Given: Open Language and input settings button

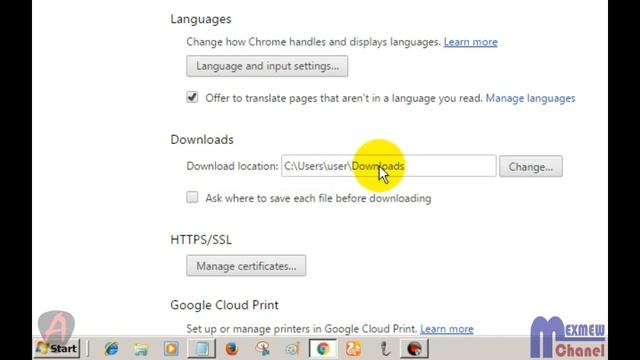Looking at the screenshot, I should tap(267, 66).
